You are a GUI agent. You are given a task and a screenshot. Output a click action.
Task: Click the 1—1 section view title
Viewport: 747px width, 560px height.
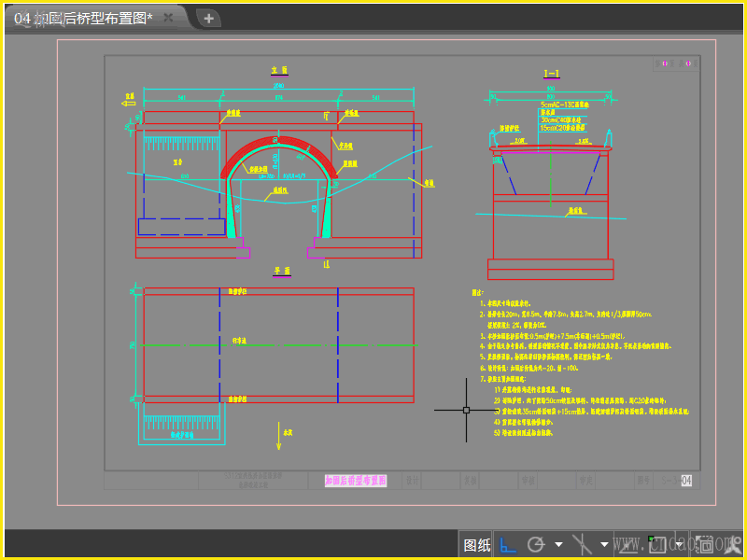pyautogui.click(x=551, y=73)
